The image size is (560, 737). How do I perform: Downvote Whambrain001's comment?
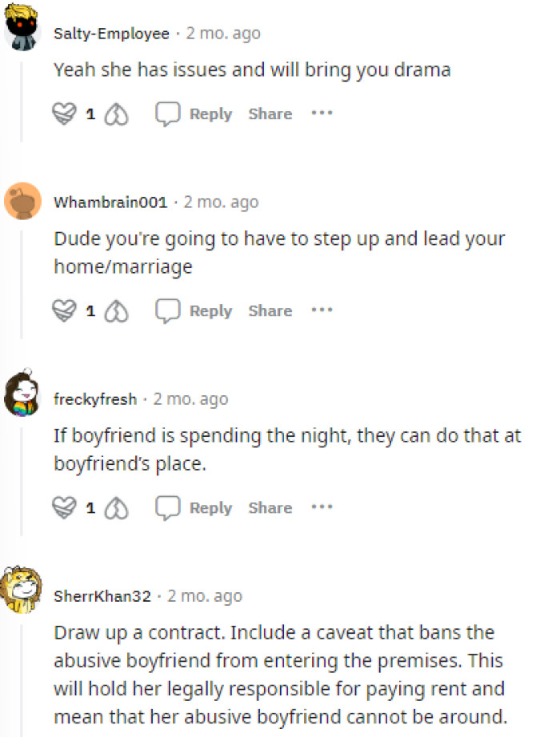coord(116,311)
